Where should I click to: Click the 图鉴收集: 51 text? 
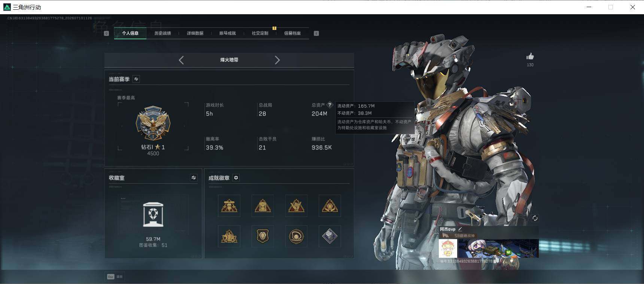153,245
